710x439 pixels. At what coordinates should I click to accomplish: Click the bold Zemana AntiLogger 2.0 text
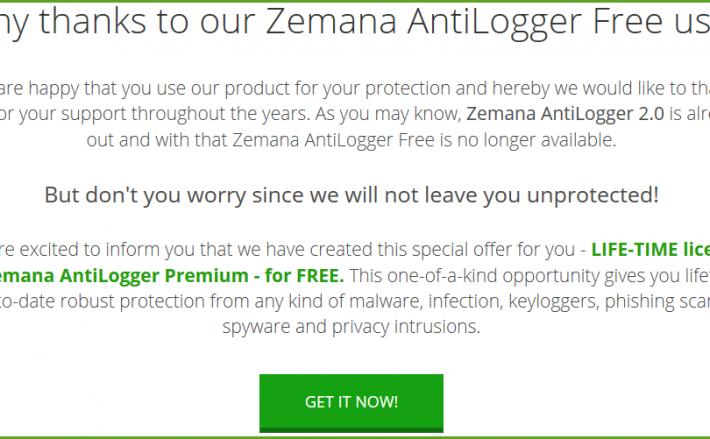pyautogui.click(x=565, y=114)
